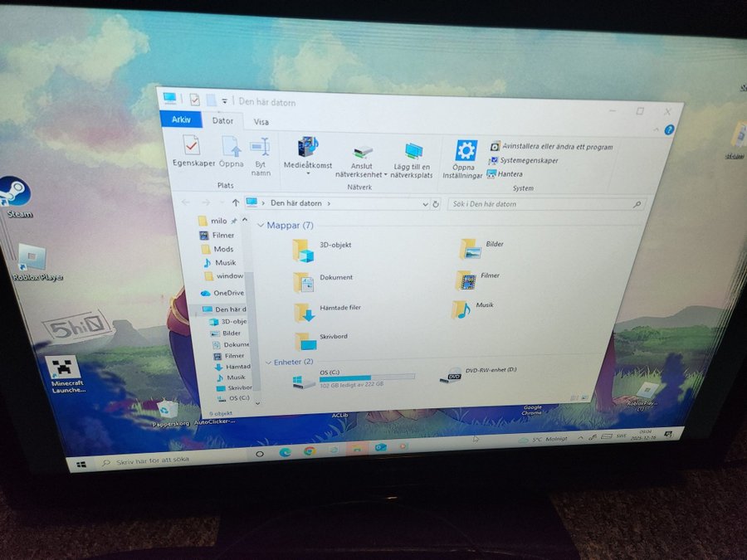Open the Steam desktop shortcut
This screenshot has height=560, width=747.
[x=17, y=193]
